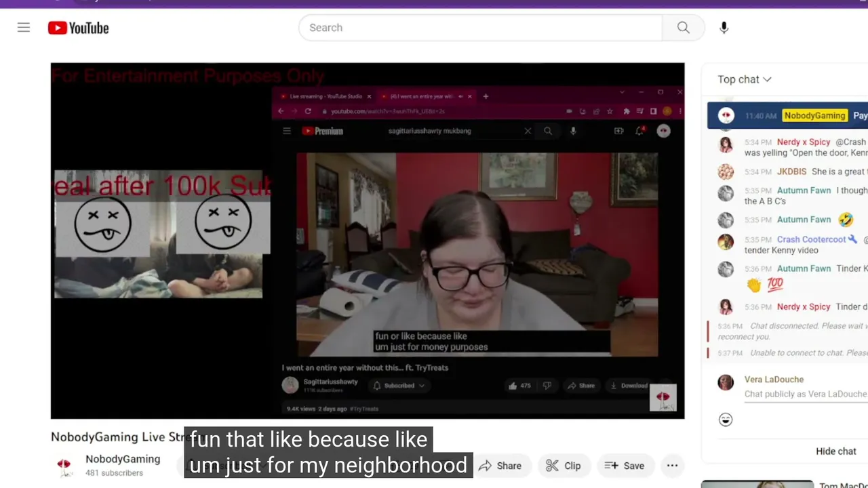Toggle the like button showing 475
This screenshot has width=868, height=488.
(x=520, y=386)
